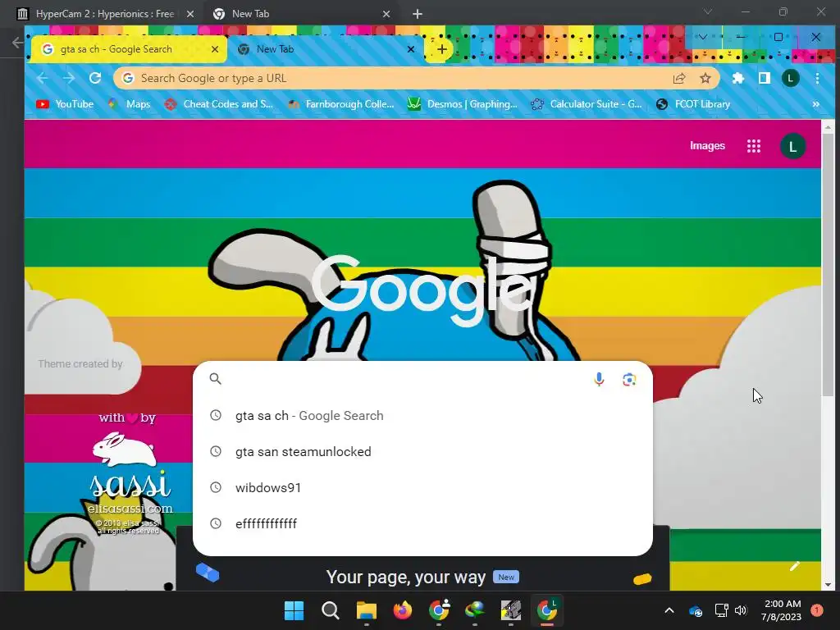This screenshot has height=630, width=840.
Task: Open the side panel icon
Action: point(765,78)
